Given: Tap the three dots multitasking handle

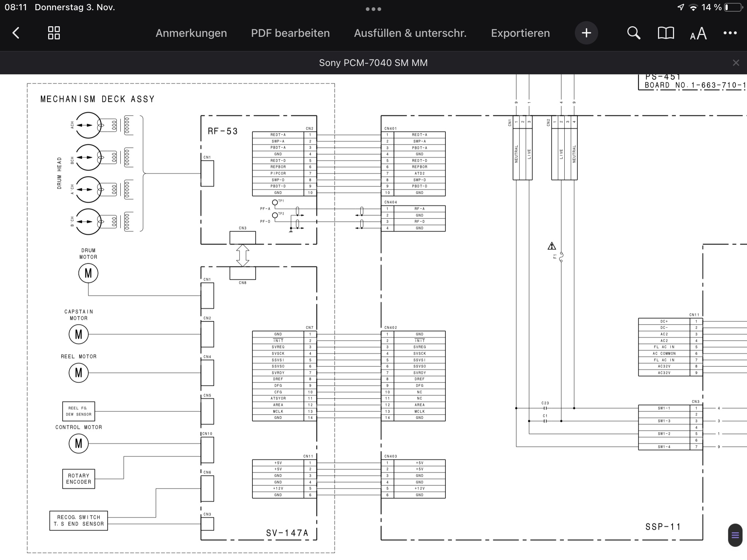Looking at the screenshot, I should click(373, 9).
